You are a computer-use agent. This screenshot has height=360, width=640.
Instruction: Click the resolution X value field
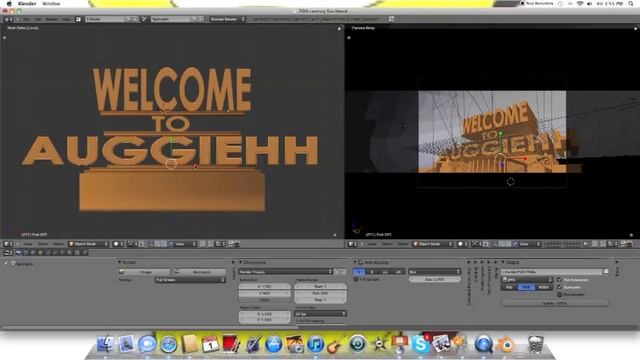click(264, 287)
